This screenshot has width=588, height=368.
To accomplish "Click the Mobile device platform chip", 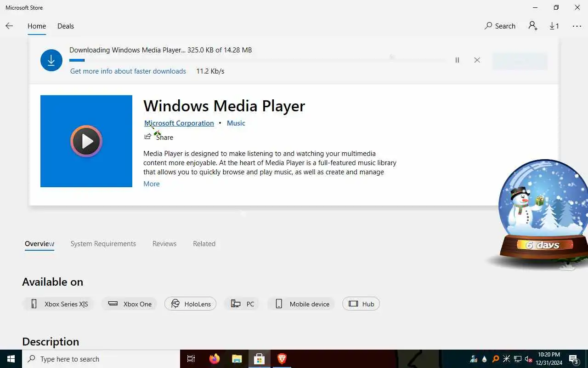I will tap(301, 304).
